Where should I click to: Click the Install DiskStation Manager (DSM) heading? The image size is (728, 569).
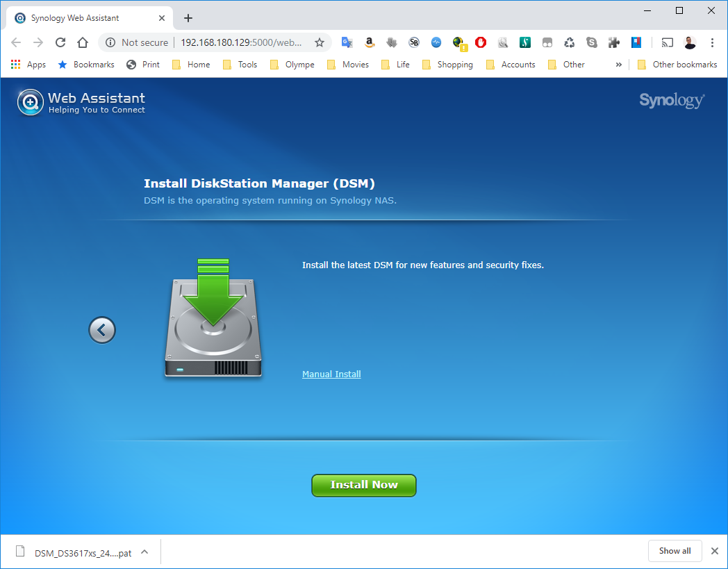point(259,183)
